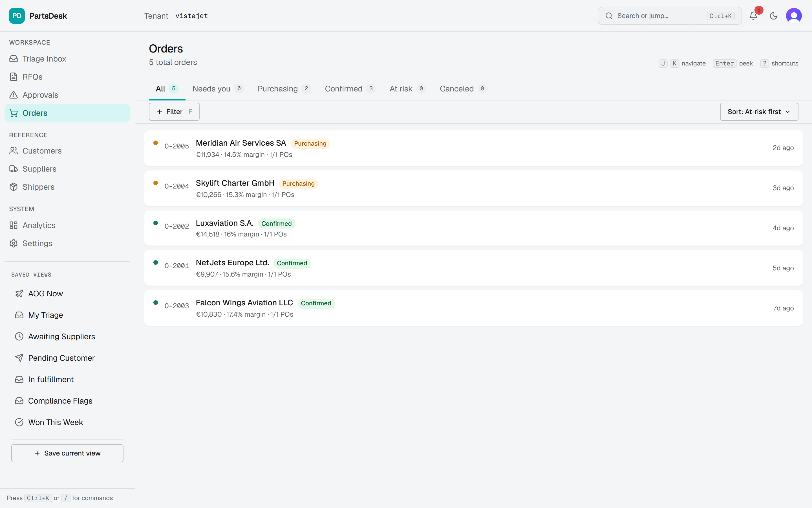Open Compliance Flags saved view

(x=67, y=401)
